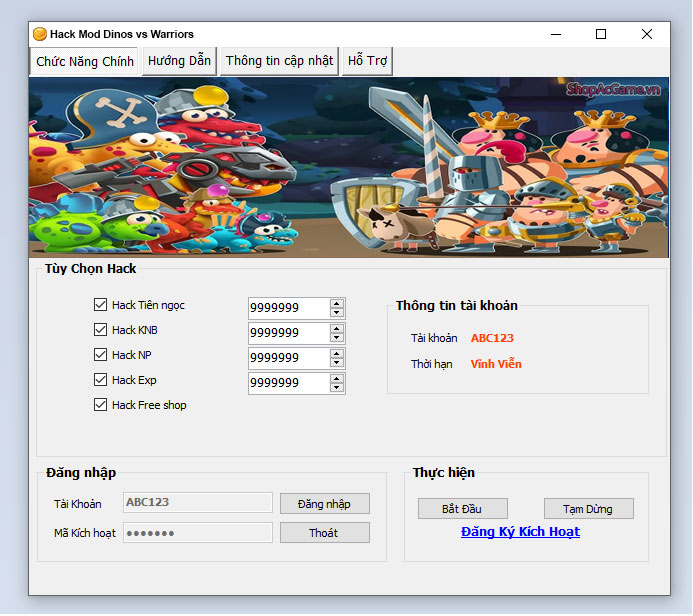
Task: Click the Thoát button
Action: [325, 533]
